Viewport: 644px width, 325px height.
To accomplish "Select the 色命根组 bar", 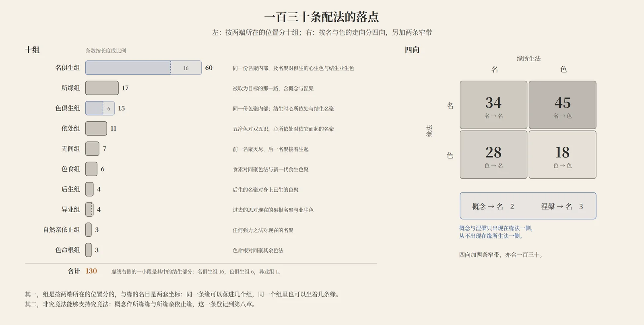I will coord(89,250).
